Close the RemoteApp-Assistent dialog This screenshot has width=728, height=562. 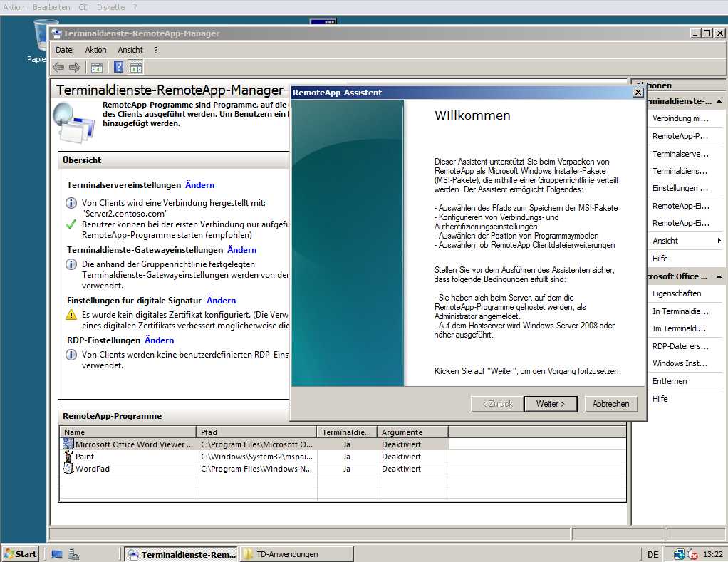click(x=638, y=93)
